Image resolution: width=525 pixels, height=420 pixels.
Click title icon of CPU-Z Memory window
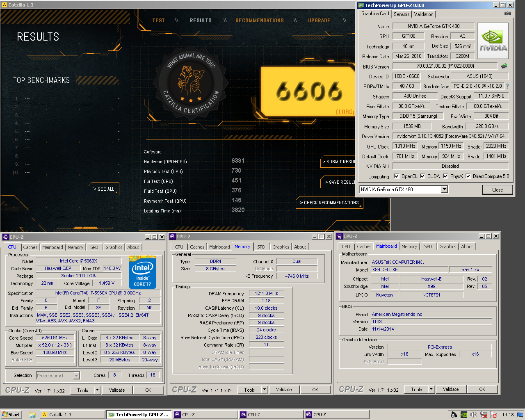click(173, 237)
